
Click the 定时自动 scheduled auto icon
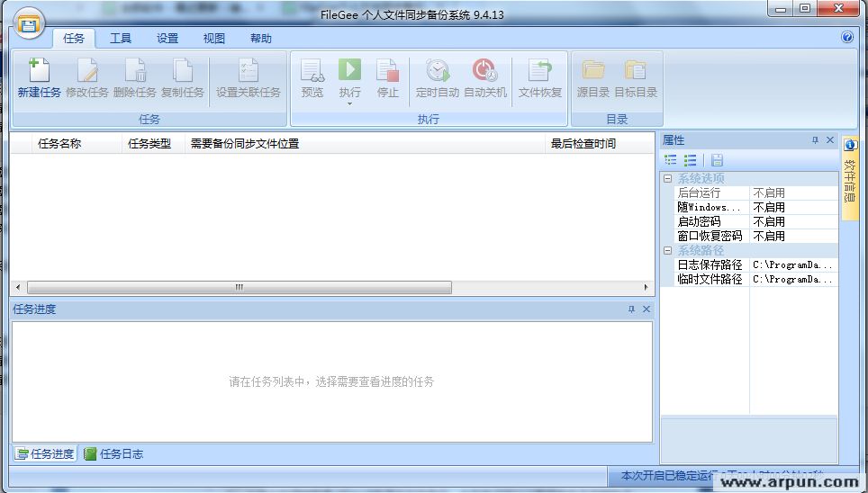click(x=438, y=71)
